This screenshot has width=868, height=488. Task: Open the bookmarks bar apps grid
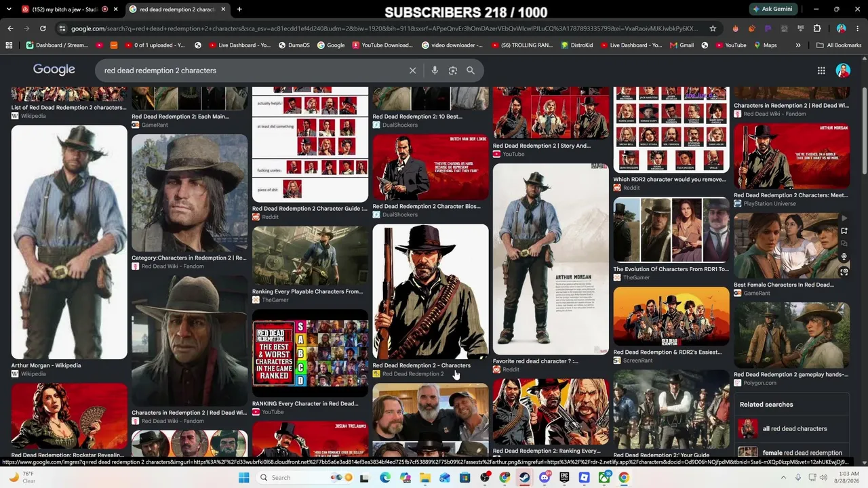click(x=9, y=45)
